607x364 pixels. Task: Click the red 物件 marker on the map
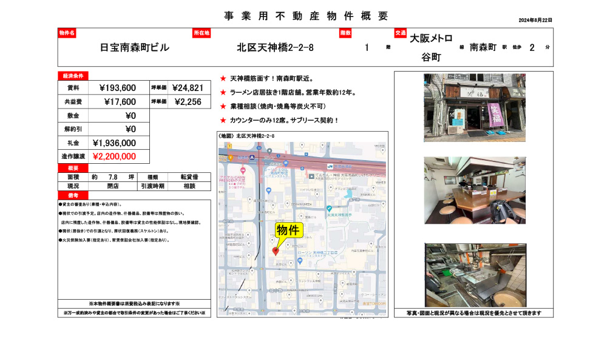[277, 251]
